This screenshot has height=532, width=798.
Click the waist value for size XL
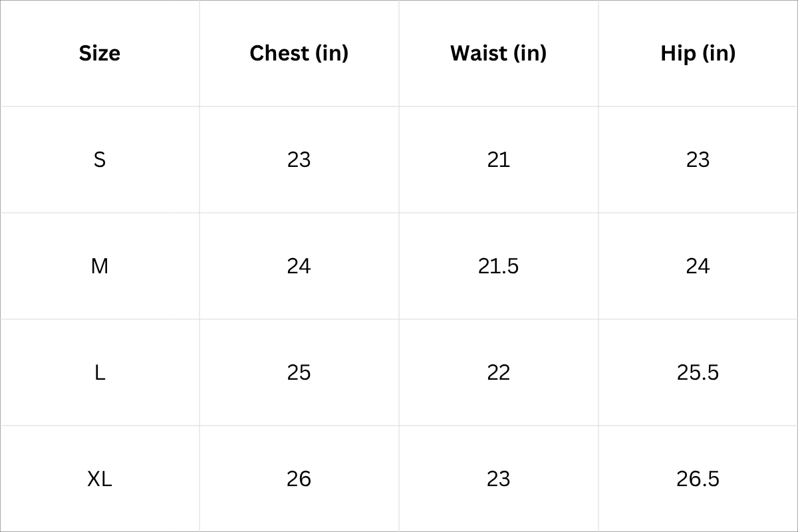pos(498,479)
